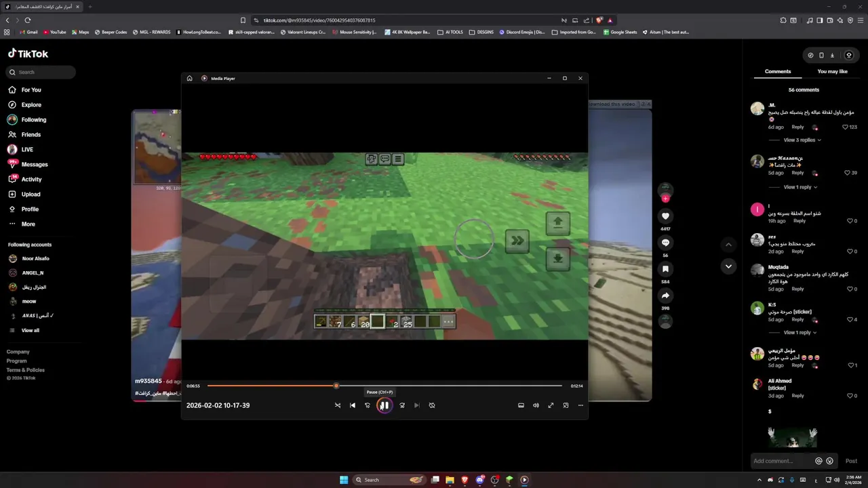Go to the previous TikTok video
Screen dimensions: 868x488
pyautogui.click(x=728, y=244)
